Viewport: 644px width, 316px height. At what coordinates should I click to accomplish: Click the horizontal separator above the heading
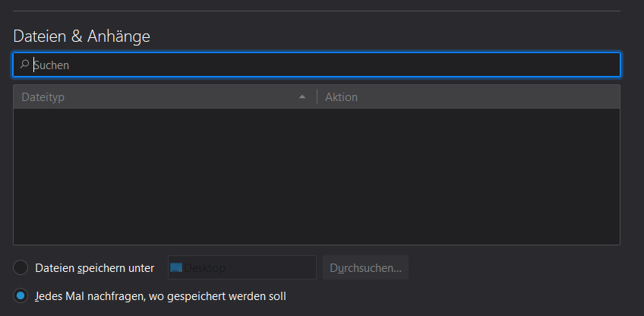click(x=317, y=11)
